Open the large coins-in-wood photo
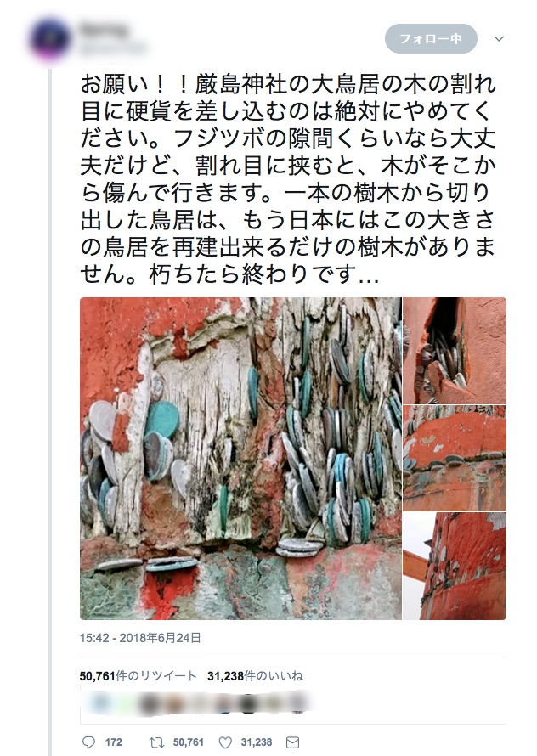The image size is (537, 756). coord(240,459)
